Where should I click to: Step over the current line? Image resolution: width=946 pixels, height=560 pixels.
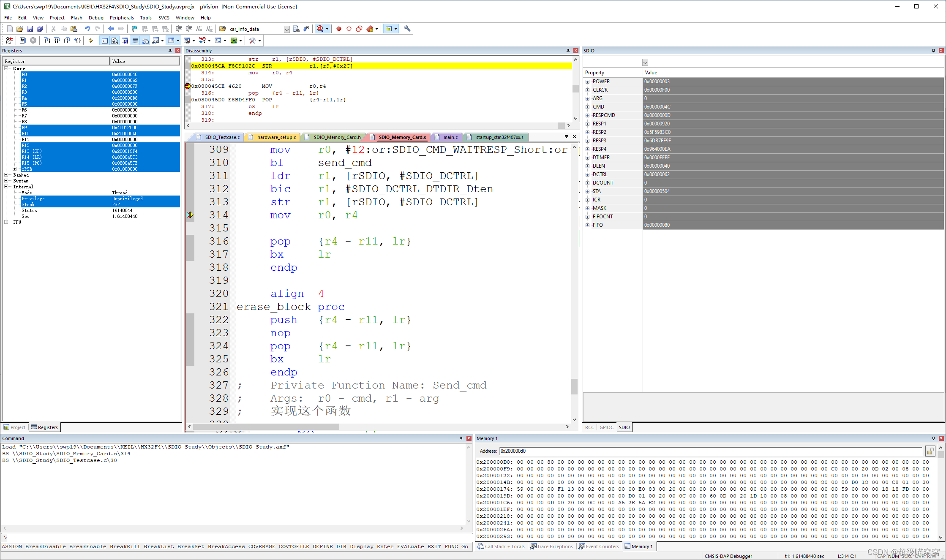[x=57, y=41]
